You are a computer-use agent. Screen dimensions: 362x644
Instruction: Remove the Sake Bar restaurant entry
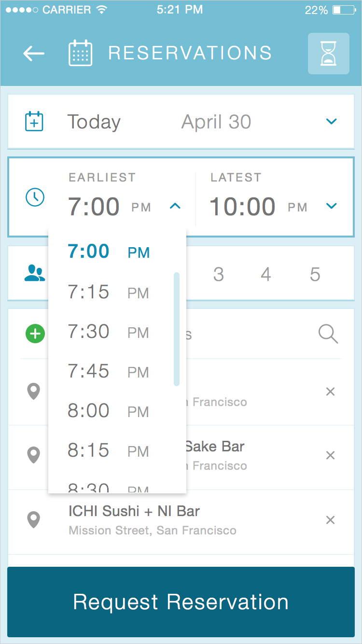(330, 455)
